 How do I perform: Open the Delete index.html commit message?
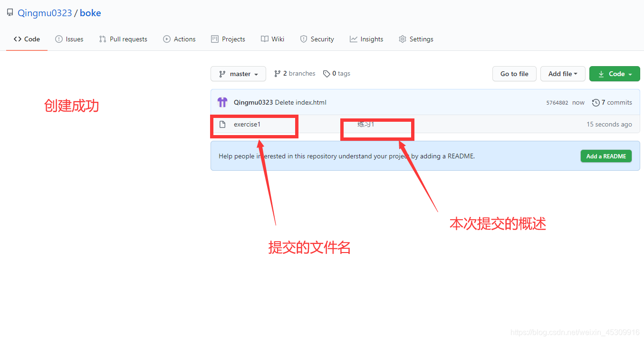pos(301,102)
